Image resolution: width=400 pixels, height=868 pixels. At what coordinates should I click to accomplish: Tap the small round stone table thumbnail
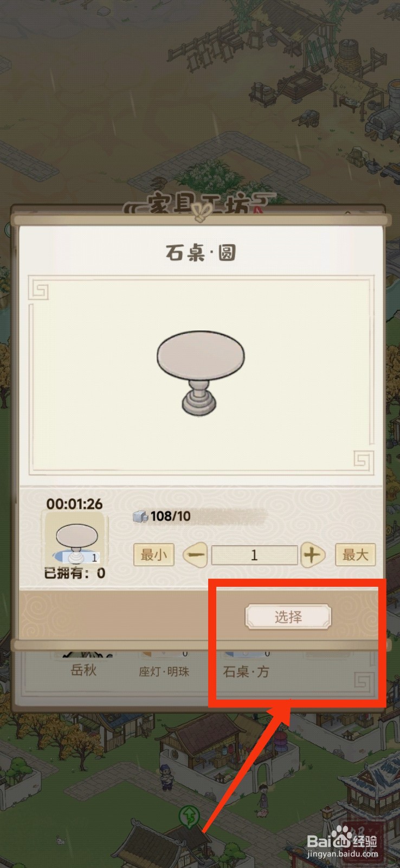coord(76,541)
